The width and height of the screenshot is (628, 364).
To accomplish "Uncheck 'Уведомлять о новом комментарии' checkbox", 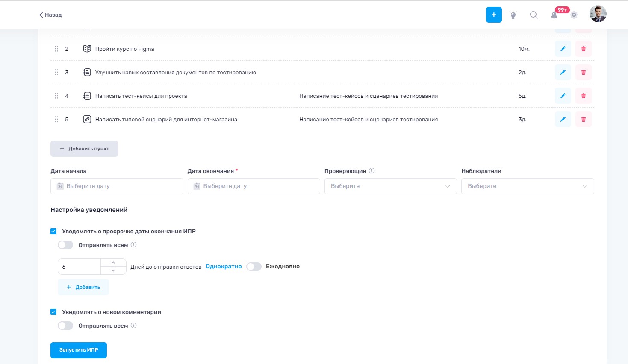I will 53,312.
